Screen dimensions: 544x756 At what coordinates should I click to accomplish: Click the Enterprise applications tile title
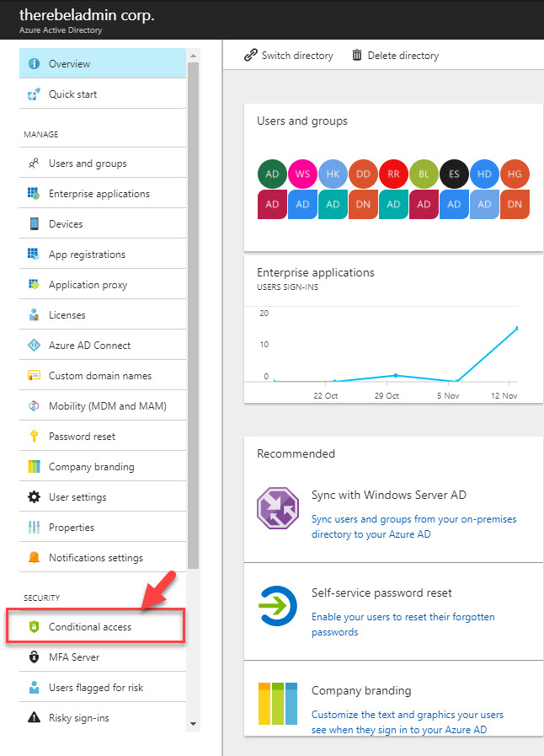pyautogui.click(x=316, y=272)
